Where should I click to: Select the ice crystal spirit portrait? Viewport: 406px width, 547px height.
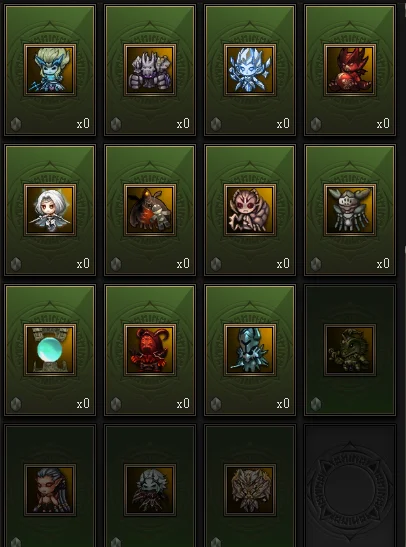(x=250, y=70)
